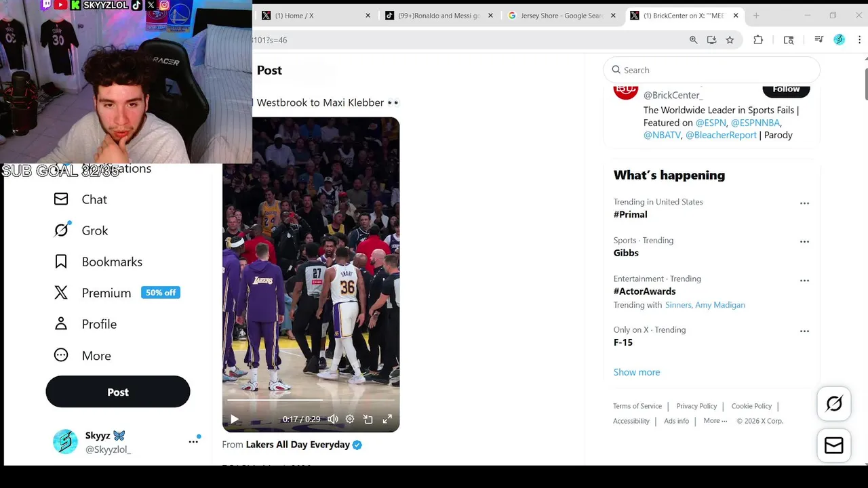Screen dimensions: 868x488
Task: Open video settings gear
Action: 350,419
